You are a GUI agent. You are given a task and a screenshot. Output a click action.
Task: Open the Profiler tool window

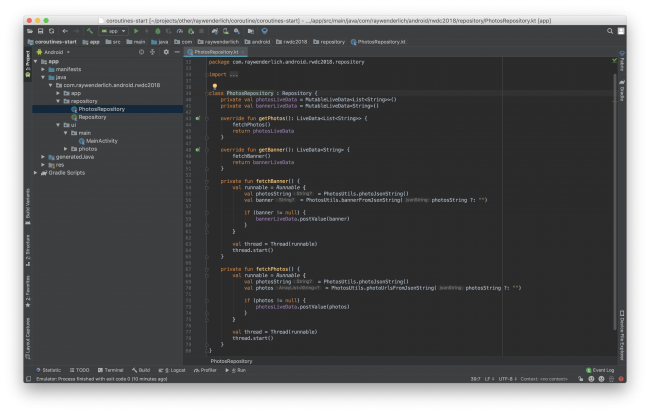tap(205, 370)
